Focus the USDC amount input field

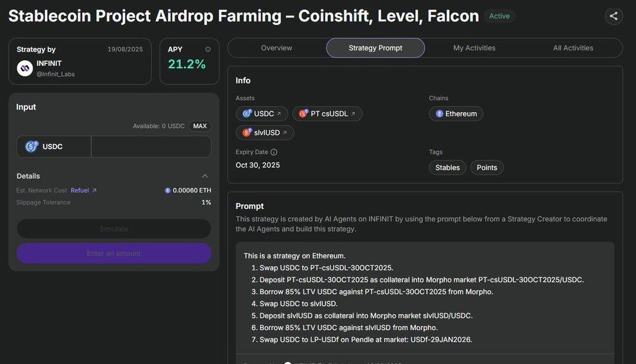tap(151, 147)
